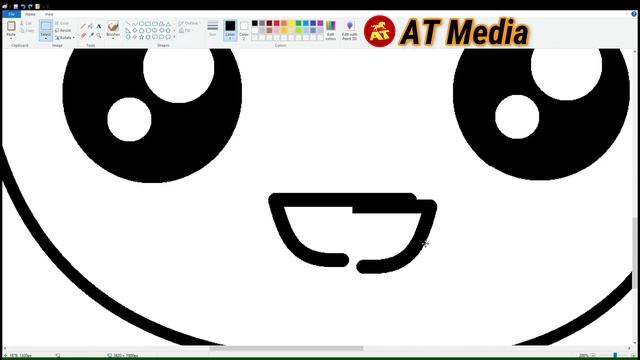Click the Cut command
640x360 pixels.
[26, 23]
